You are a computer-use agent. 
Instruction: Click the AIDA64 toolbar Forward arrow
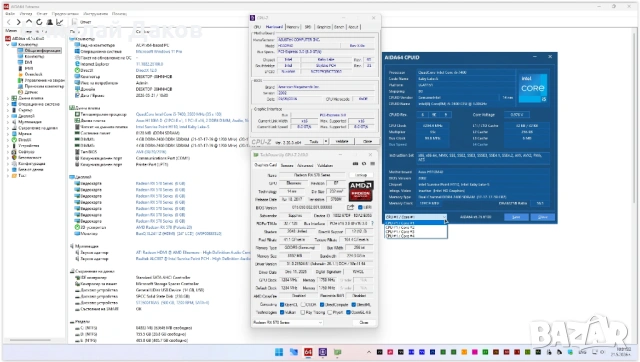(18, 22)
